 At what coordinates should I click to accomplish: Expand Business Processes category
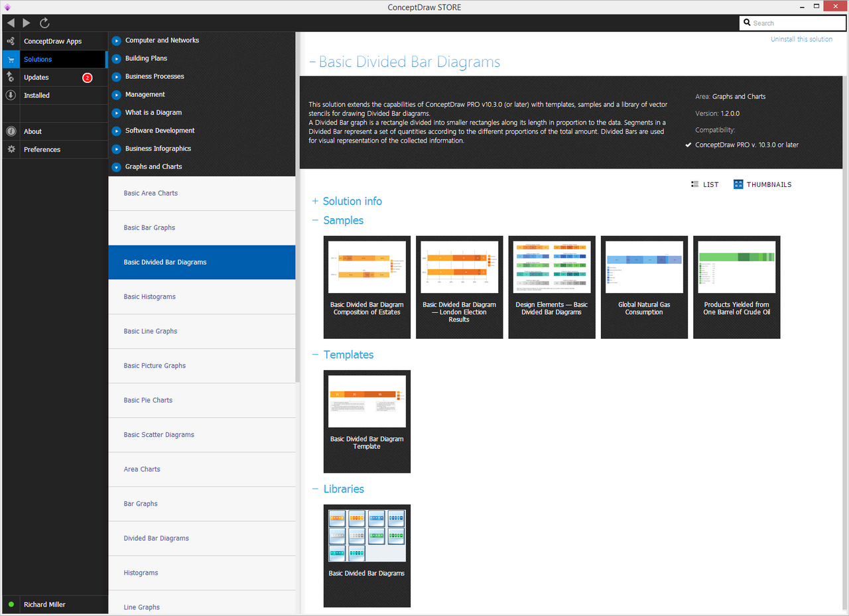coord(117,76)
